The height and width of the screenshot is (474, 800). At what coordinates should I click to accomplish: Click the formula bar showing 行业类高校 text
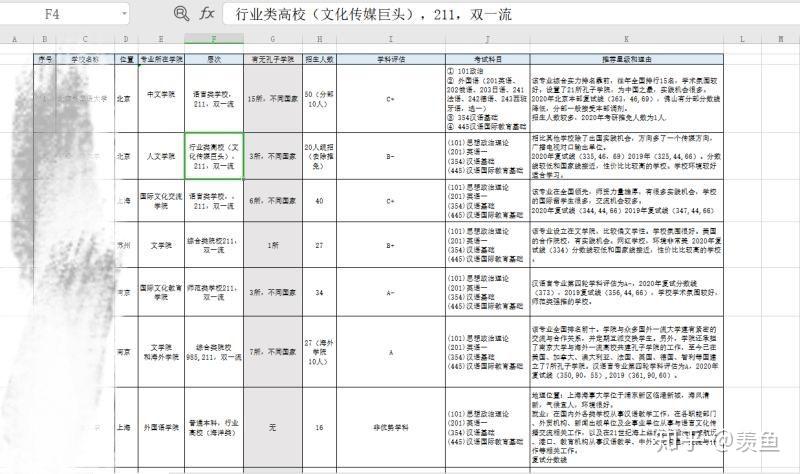point(511,14)
